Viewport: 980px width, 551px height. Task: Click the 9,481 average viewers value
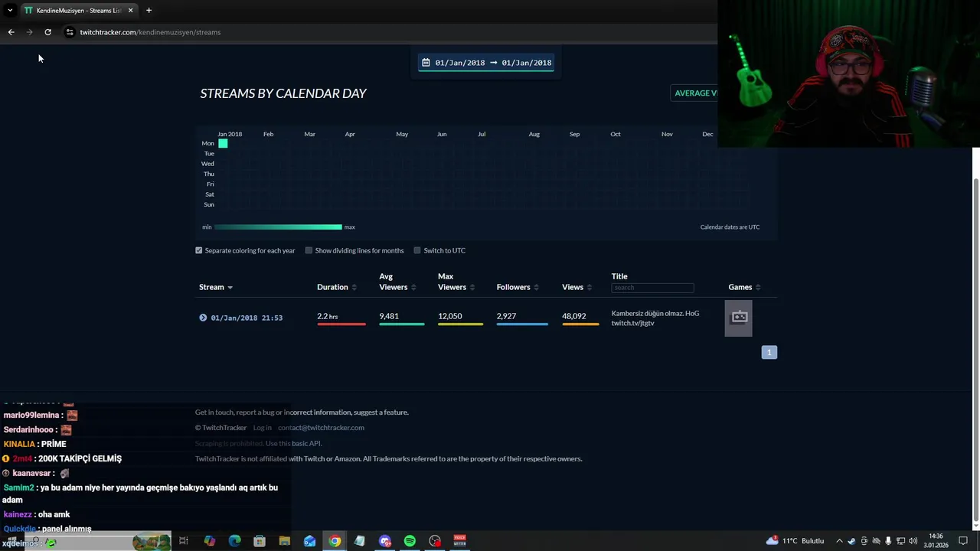389,316
